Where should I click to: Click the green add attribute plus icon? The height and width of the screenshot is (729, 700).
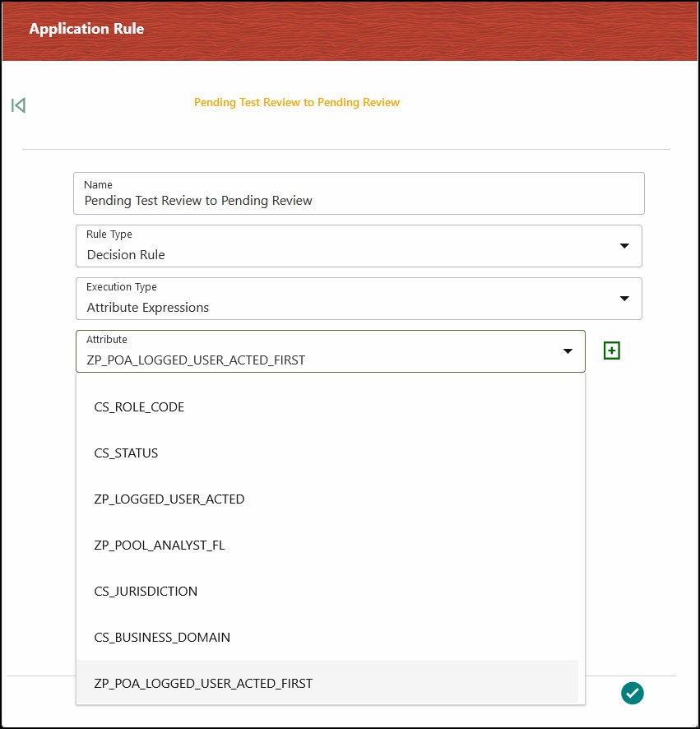611,351
